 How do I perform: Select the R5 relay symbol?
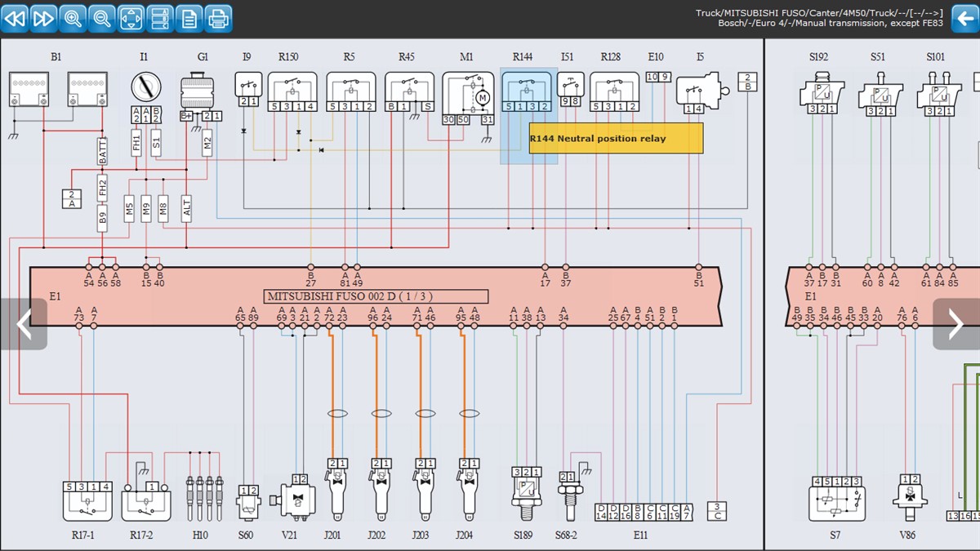351,91
